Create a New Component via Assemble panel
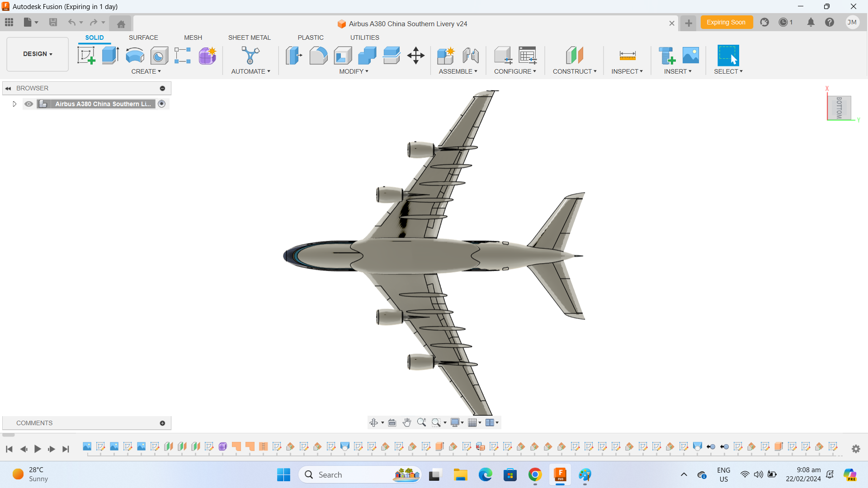 click(x=446, y=55)
